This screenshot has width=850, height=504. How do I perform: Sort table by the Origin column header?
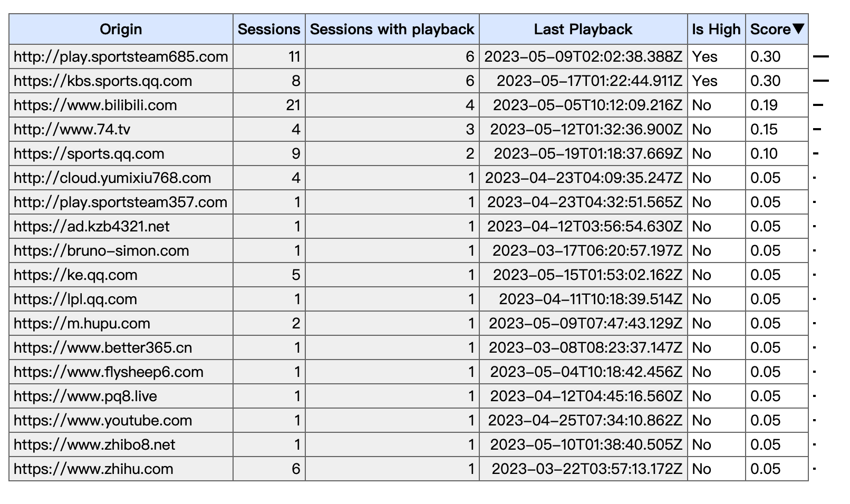121,30
